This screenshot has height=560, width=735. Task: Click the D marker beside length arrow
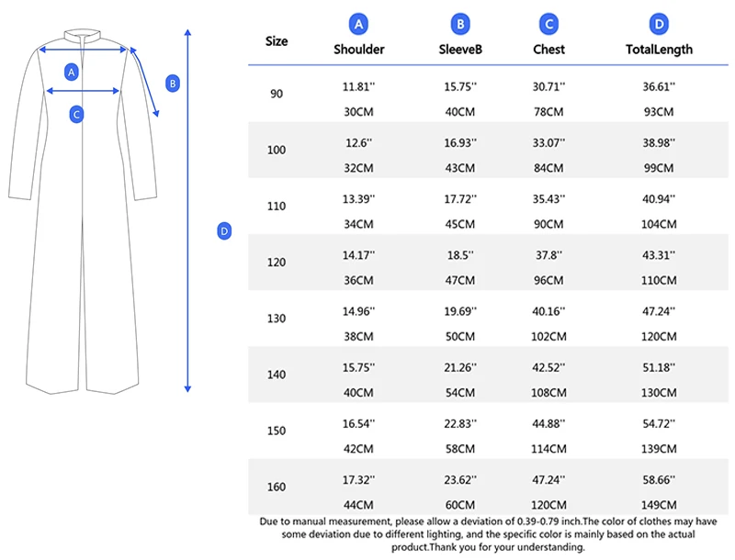(224, 230)
